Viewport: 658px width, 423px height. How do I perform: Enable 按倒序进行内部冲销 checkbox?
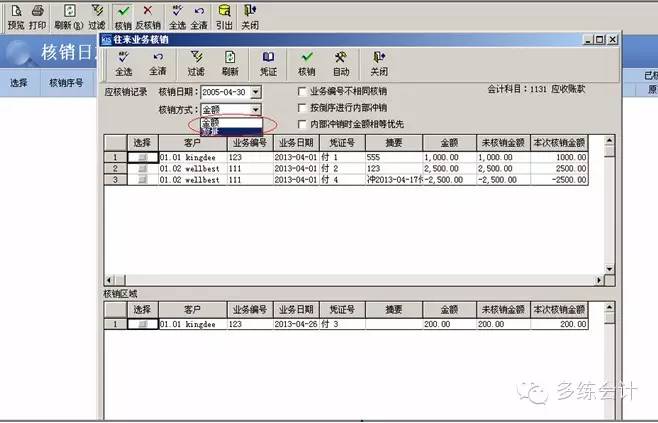coord(302,108)
